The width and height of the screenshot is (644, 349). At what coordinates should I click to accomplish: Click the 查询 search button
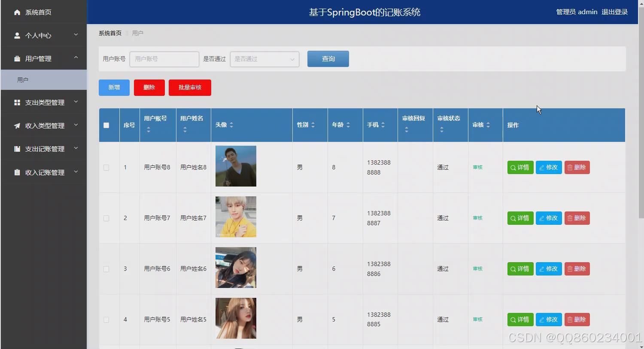pos(328,59)
